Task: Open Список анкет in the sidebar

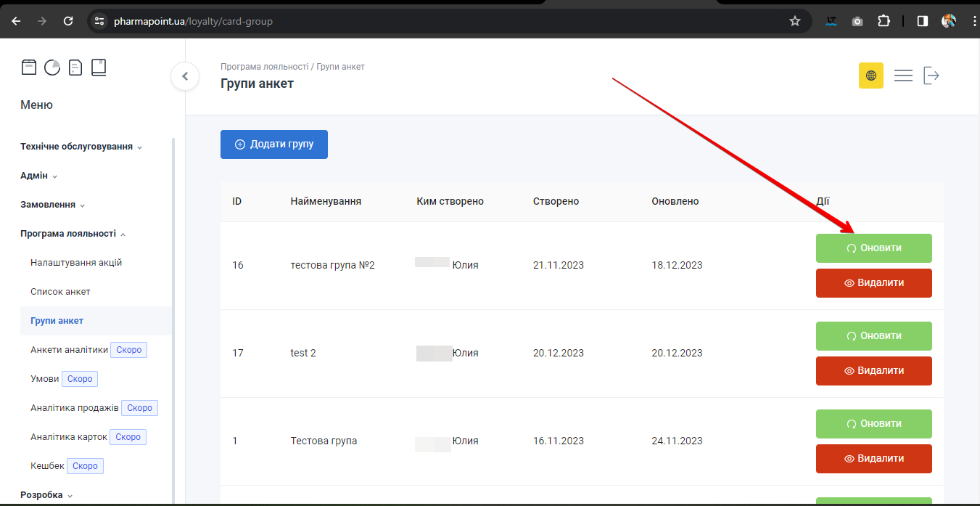Action: pos(60,292)
